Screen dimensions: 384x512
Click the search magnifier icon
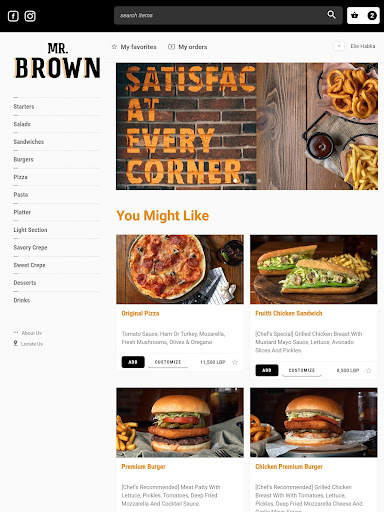(x=331, y=14)
